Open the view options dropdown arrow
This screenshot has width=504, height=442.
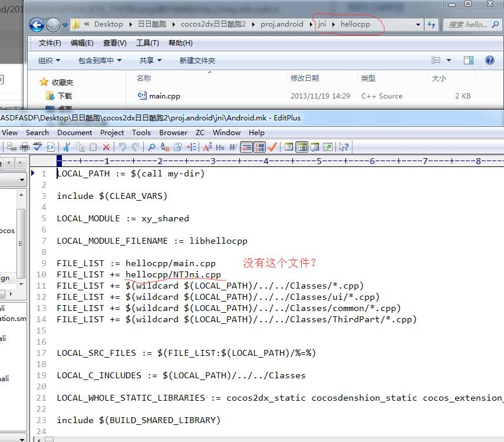(x=449, y=60)
